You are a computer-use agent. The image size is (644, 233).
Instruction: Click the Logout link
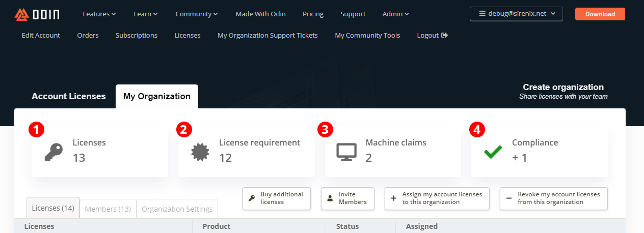point(432,35)
